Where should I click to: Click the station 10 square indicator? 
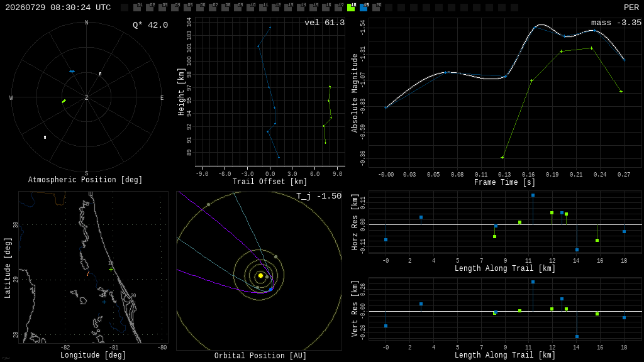251,8
